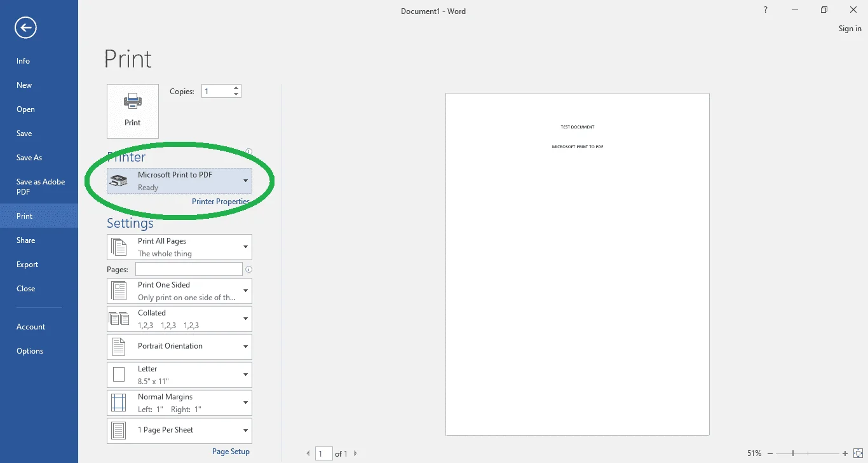Image resolution: width=868 pixels, height=463 pixels.
Task: Decrease copies with the down spinner arrow
Action: (x=236, y=95)
